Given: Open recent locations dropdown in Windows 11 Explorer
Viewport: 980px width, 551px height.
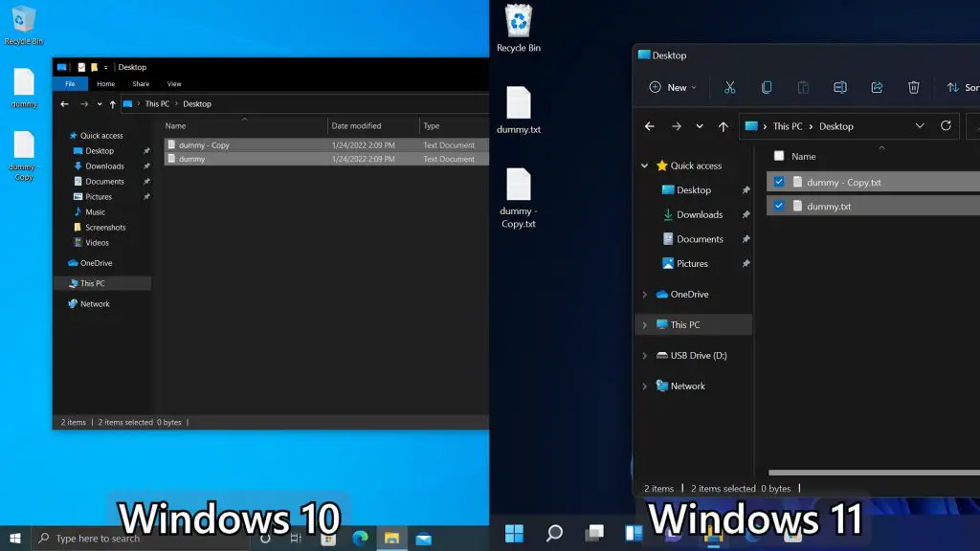Looking at the screenshot, I should [700, 126].
